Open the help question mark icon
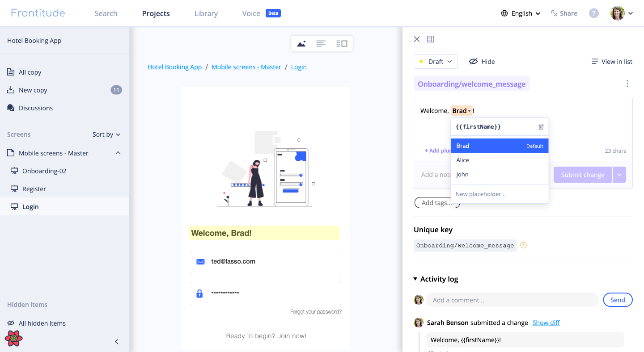 594,13
